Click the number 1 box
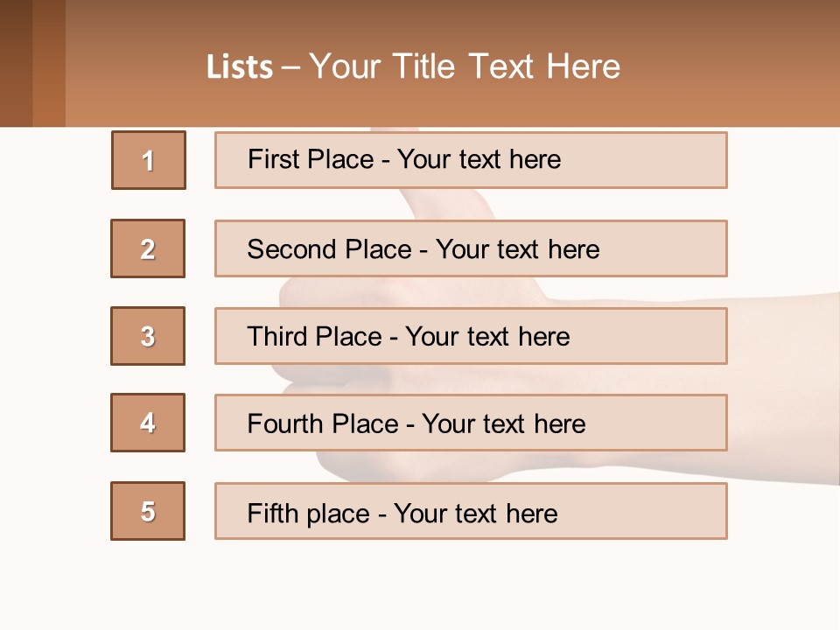 [x=149, y=160]
